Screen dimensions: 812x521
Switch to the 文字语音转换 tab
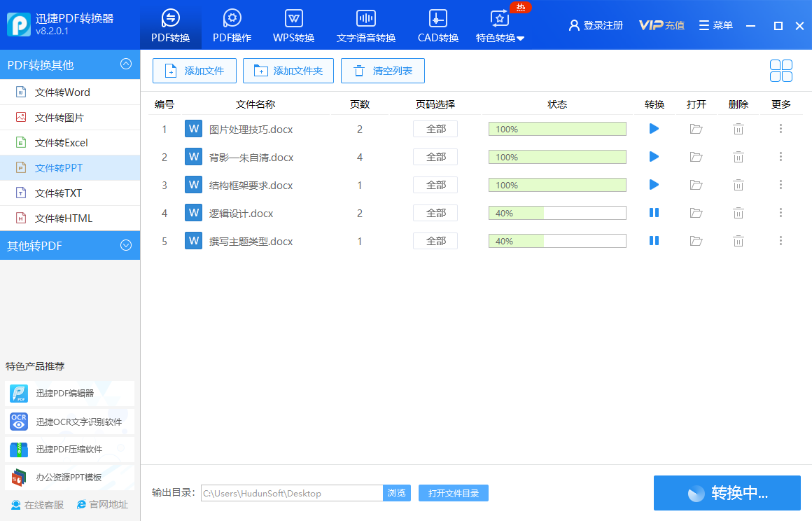[x=365, y=25]
